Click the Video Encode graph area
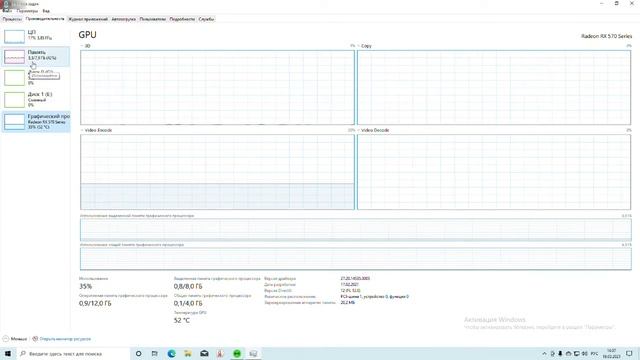640x360 pixels. pos(217,172)
